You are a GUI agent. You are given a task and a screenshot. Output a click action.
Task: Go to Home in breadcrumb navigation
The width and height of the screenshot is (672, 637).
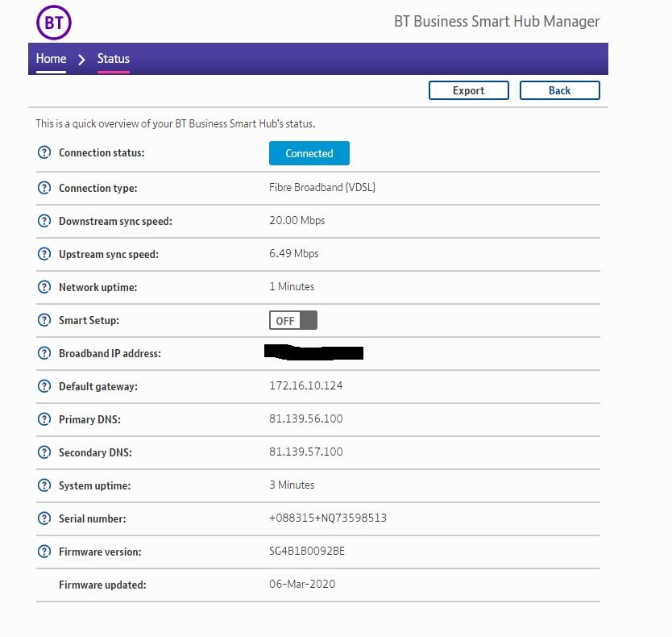(51, 59)
